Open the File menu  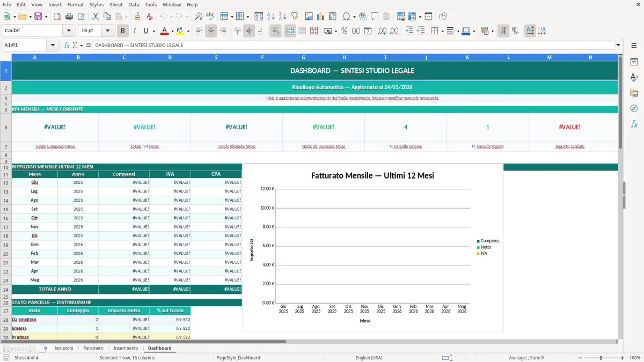point(7,4)
